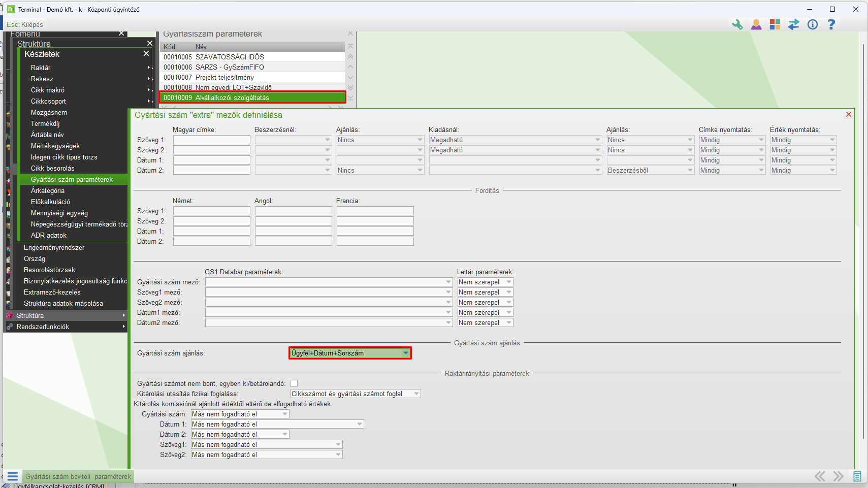Select row 00010006 SARZS - GySzámFIFO

[x=252, y=67]
